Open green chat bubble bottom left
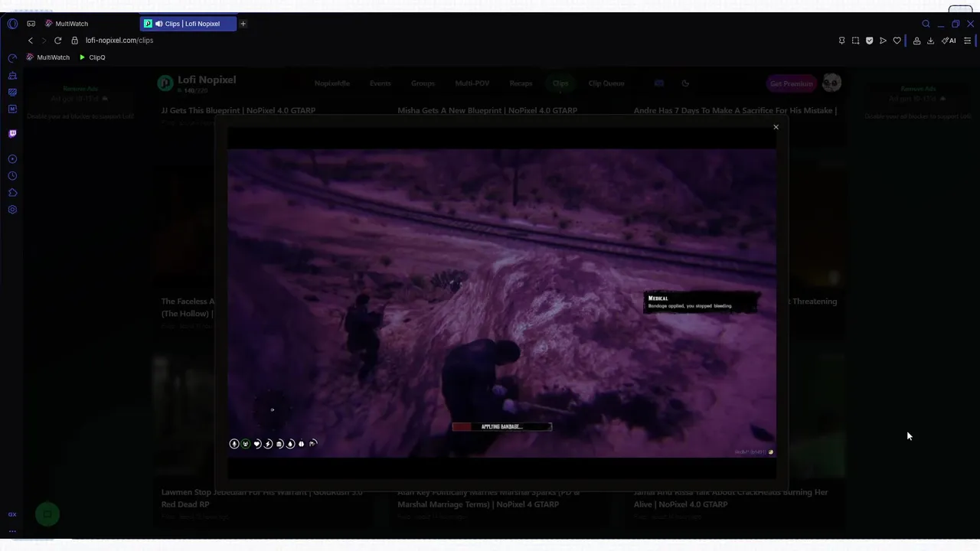Image resolution: width=980 pixels, height=551 pixels. click(47, 514)
